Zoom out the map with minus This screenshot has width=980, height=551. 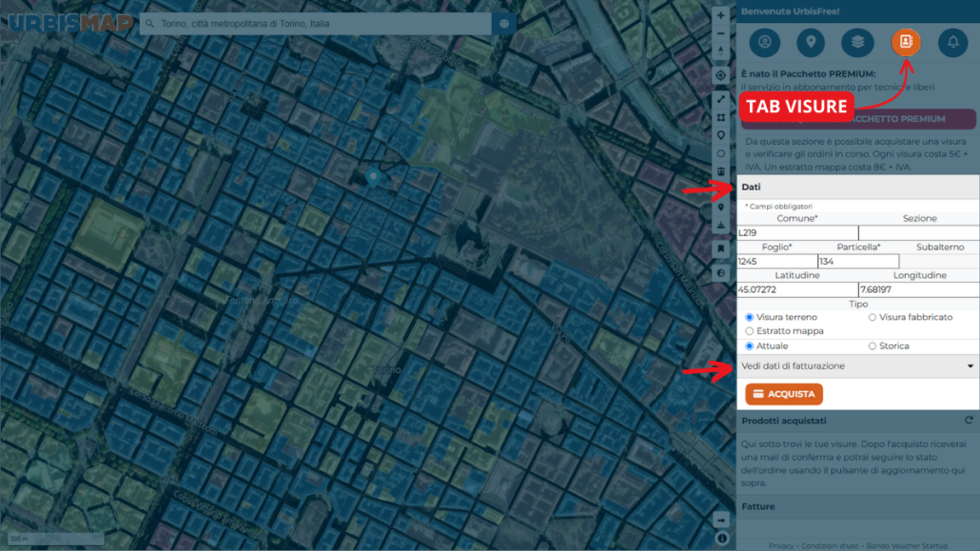[720, 33]
